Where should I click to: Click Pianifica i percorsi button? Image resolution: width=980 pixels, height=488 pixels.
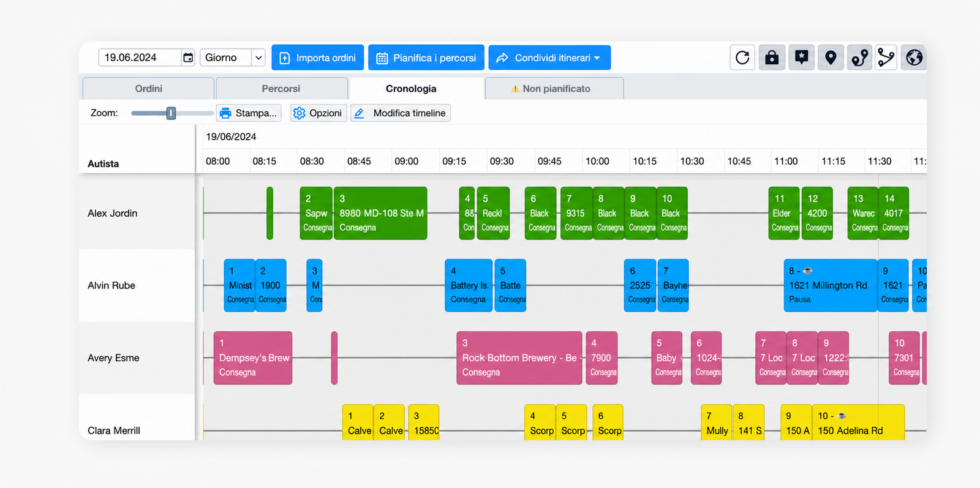click(x=426, y=58)
